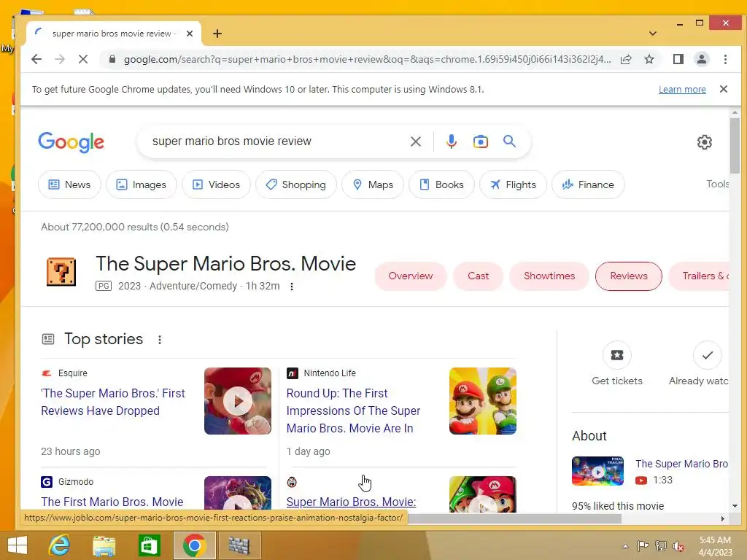Open File Explorer from taskbar

point(104,545)
